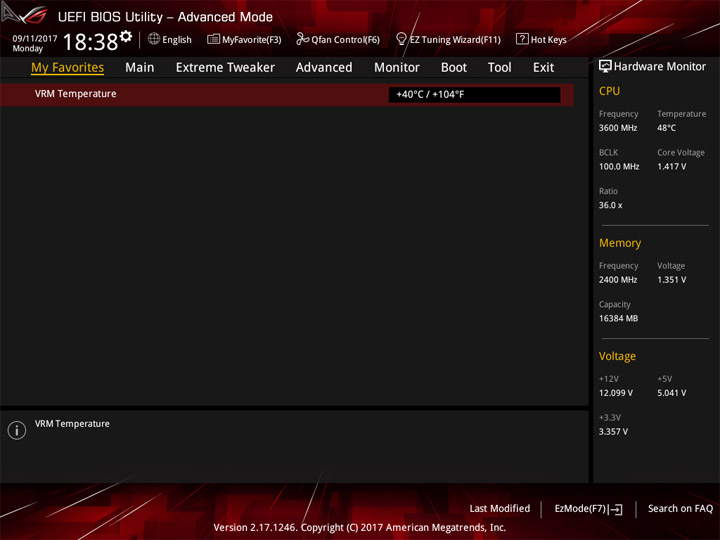Click the +40°C / +104°F value field
The image size is (720, 540).
pos(474,95)
